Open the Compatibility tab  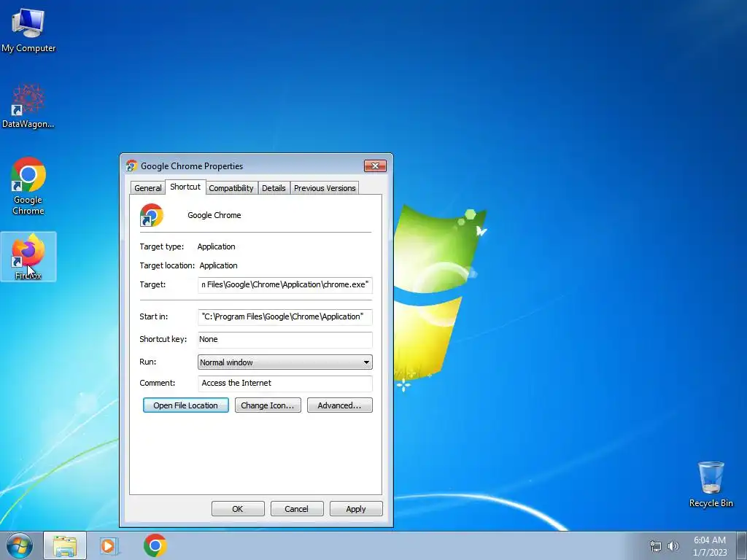[x=231, y=188]
